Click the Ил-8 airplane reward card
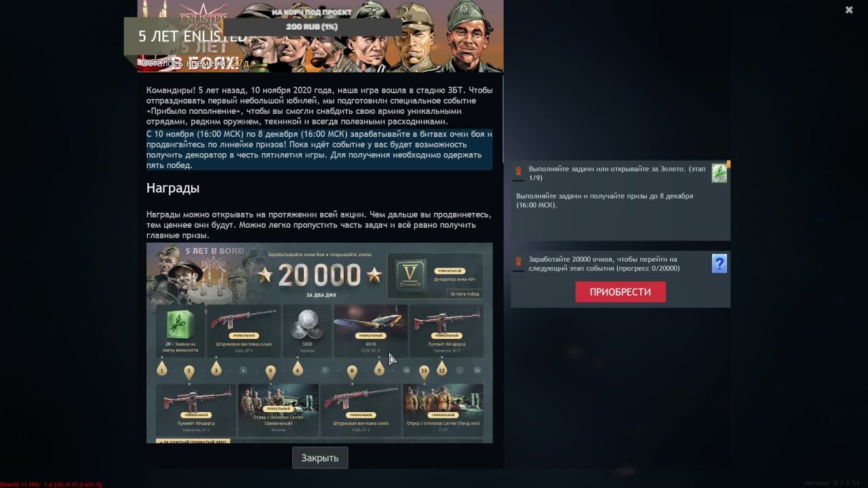The image size is (868, 488). pos(370,331)
